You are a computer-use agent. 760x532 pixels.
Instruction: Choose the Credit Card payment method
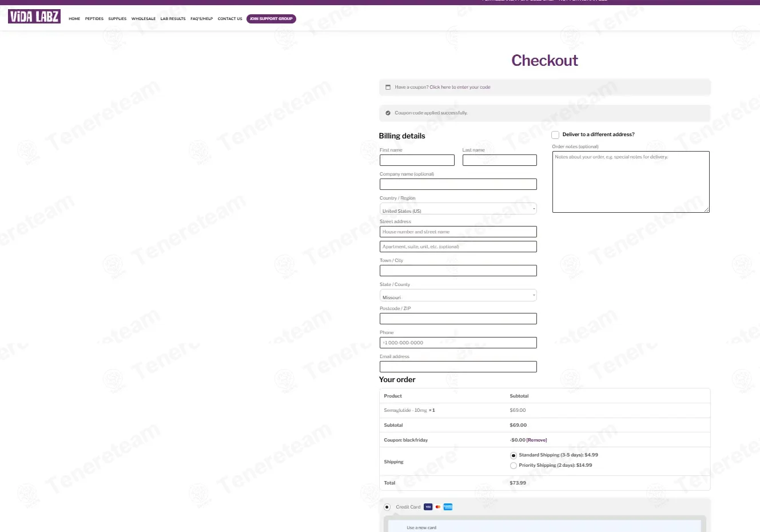tap(387, 507)
